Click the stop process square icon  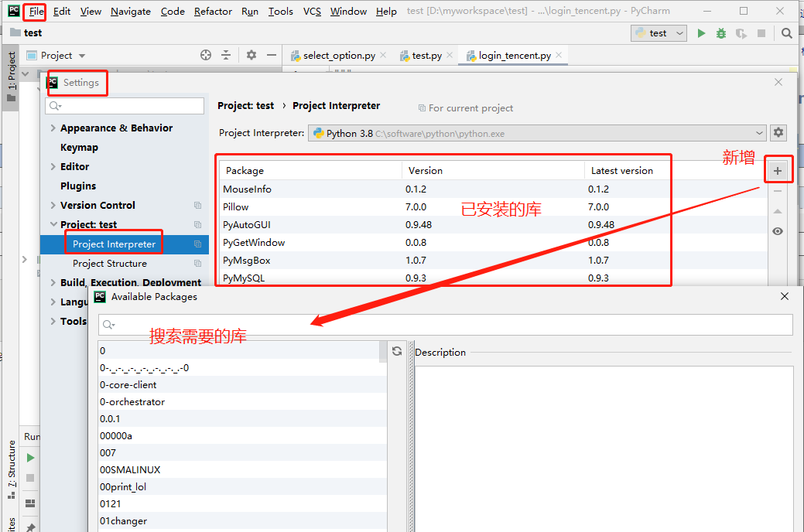pos(761,33)
